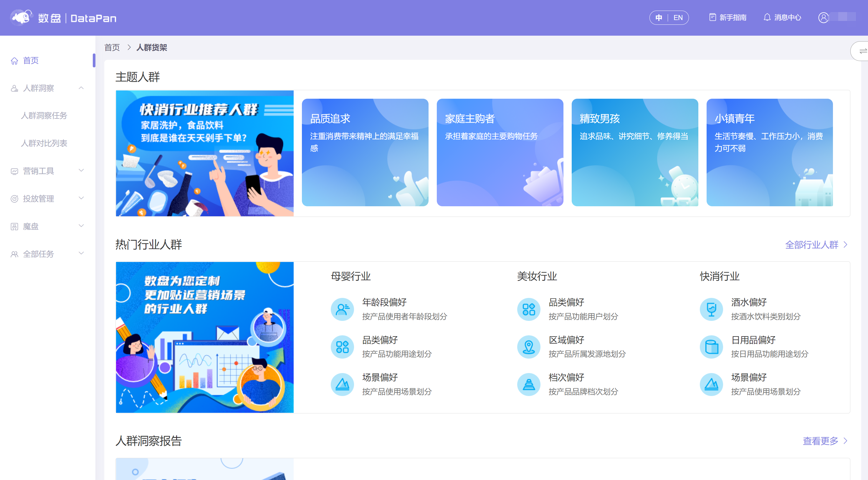This screenshot has height=480, width=868.
Task: Click 档次偏好 text
Action: tap(566, 377)
